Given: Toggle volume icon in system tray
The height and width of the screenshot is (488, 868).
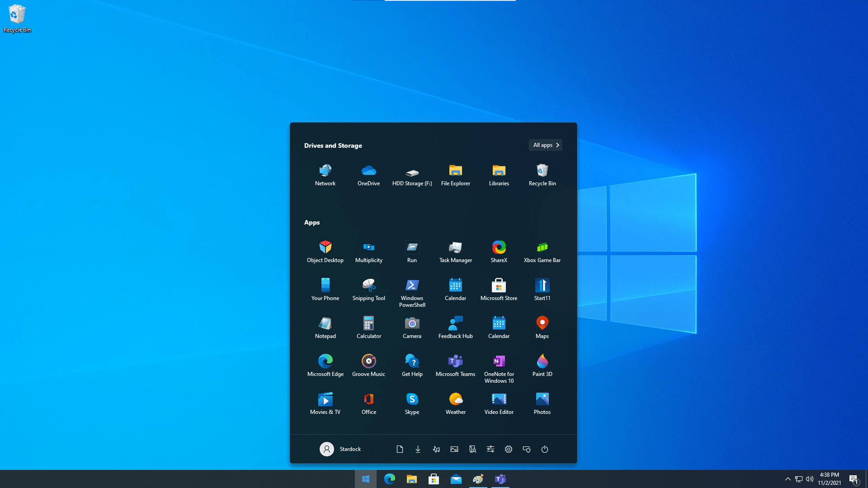Looking at the screenshot, I should point(809,479).
